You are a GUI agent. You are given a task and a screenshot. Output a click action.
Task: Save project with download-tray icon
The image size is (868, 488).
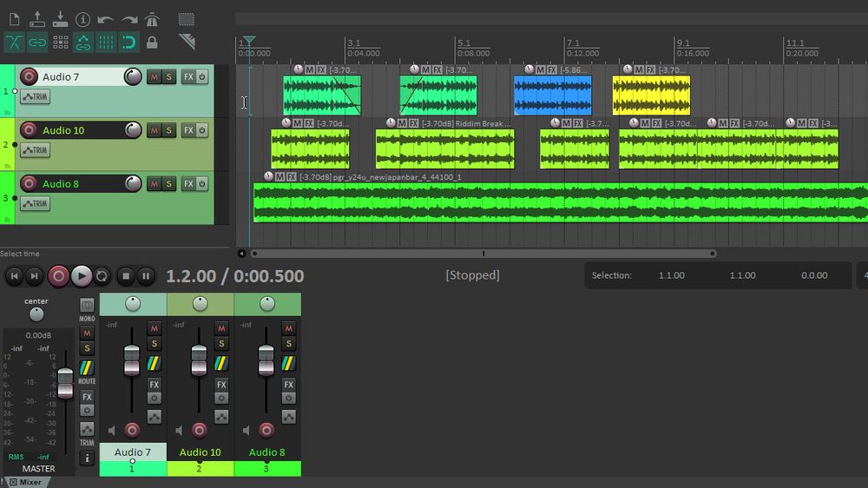coord(60,19)
